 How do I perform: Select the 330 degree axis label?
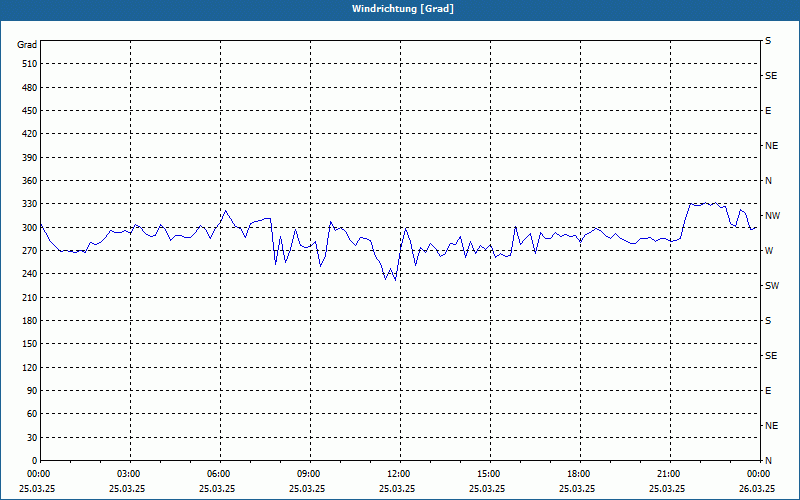[29, 204]
